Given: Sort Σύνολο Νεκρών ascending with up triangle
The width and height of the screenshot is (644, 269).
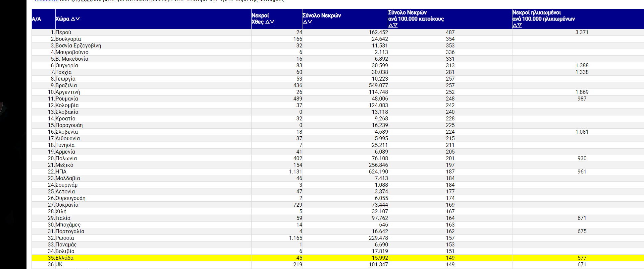Looking at the screenshot, I should click(x=305, y=22).
